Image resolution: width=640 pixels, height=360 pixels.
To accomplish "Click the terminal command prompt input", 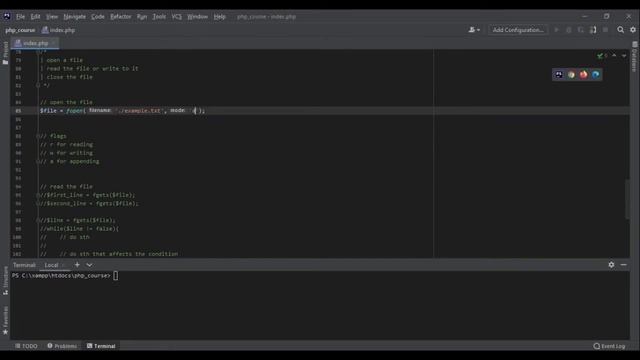I will 116,276.
